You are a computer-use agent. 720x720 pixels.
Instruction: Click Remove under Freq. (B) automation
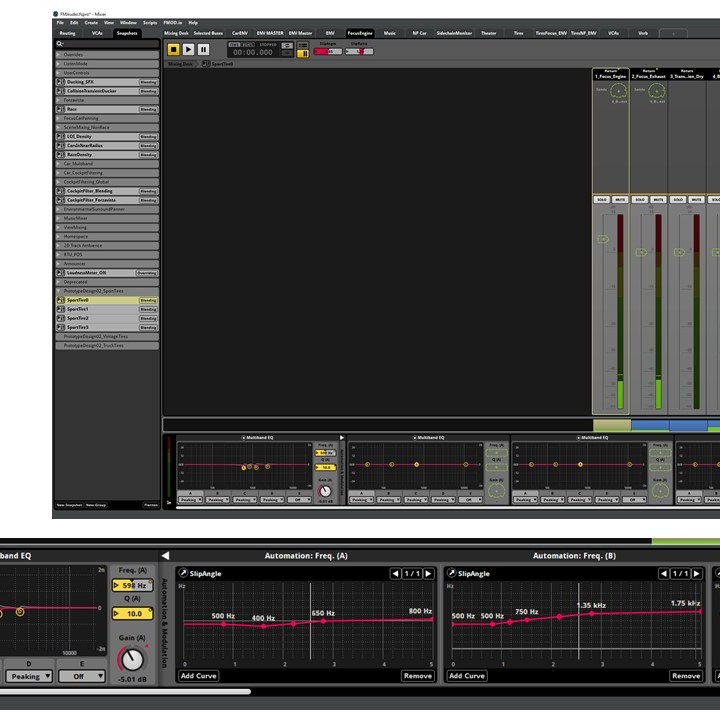(x=685, y=676)
